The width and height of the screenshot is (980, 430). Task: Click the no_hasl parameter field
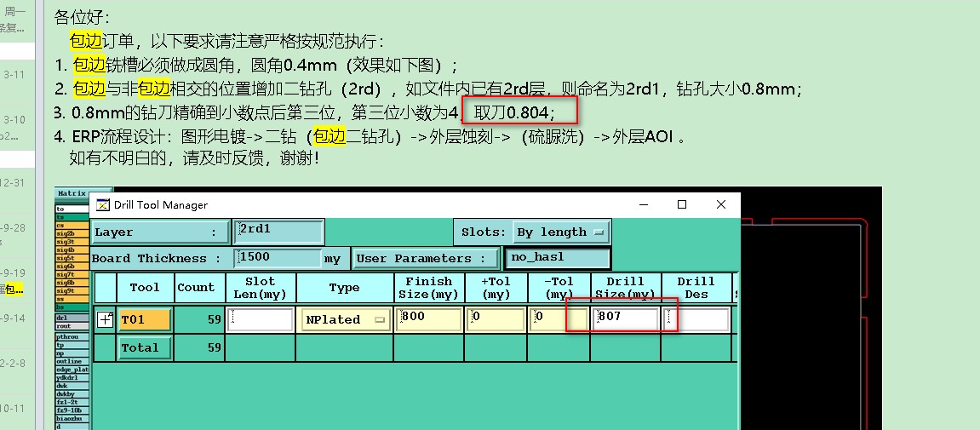[558, 258]
